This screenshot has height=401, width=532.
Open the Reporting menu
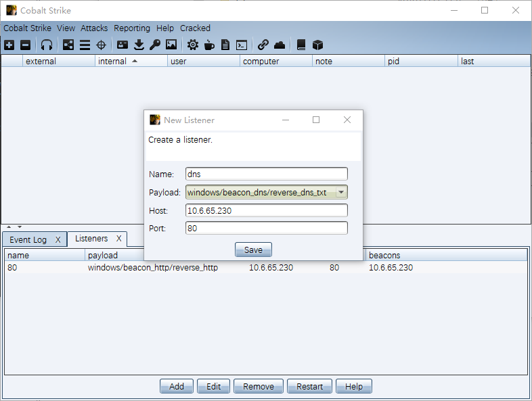click(132, 28)
